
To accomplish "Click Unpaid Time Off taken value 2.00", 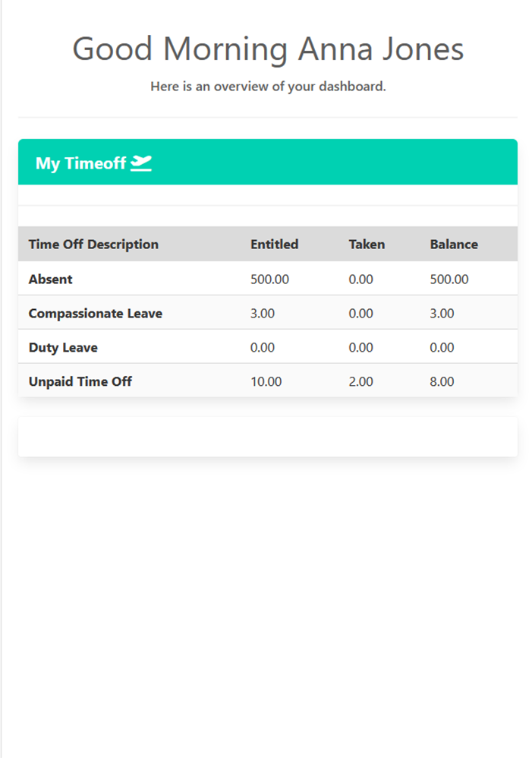I will 360,381.
